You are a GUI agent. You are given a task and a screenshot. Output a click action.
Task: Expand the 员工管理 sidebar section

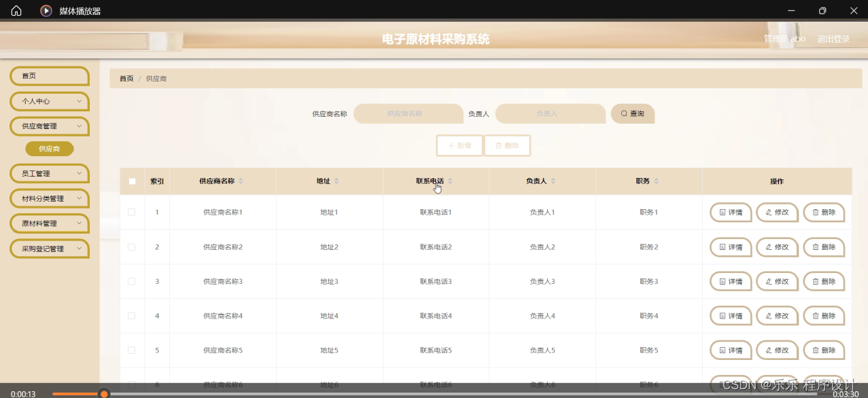(49, 173)
